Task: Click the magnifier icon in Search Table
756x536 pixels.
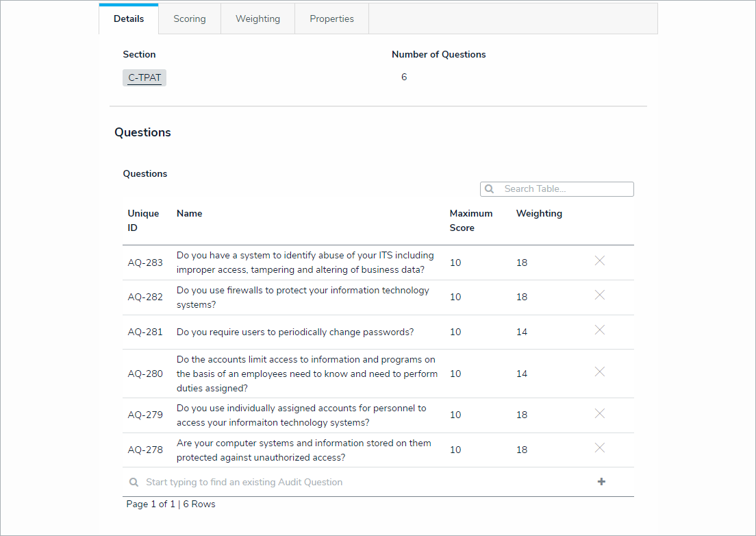Action: 490,189
